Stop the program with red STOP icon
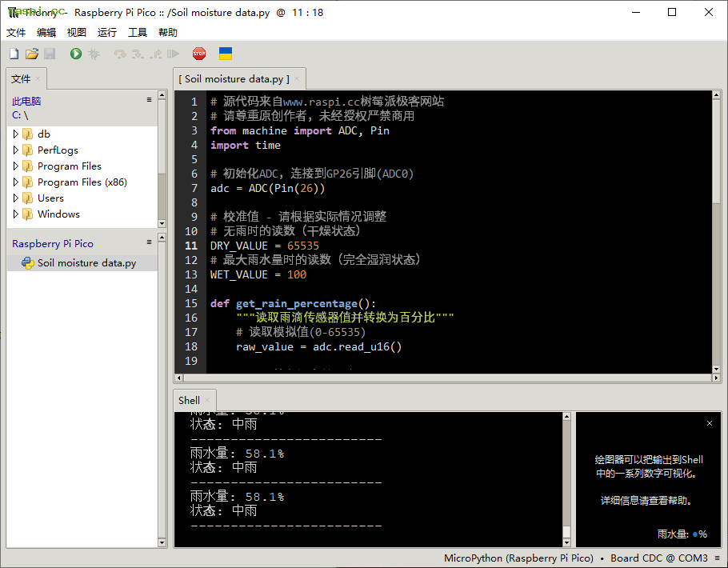Screen dimensions: 728x568 coord(199,54)
